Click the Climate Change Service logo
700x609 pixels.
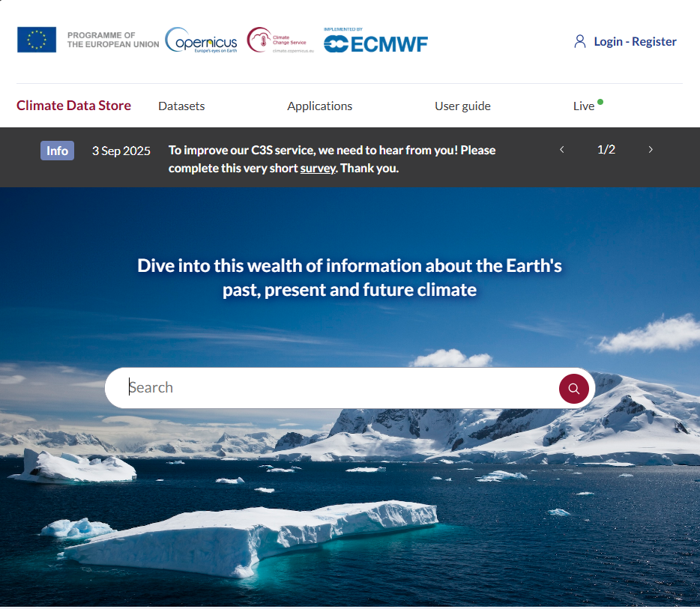pyautogui.click(x=277, y=40)
